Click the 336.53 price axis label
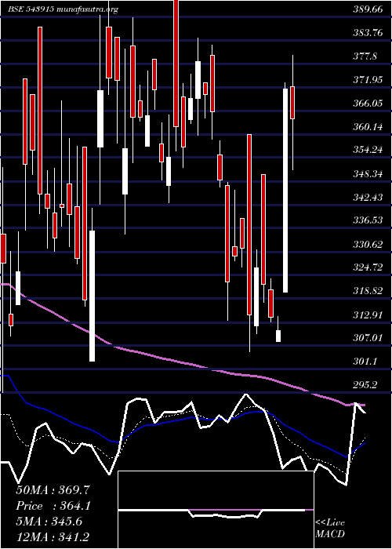 pos(368,221)
